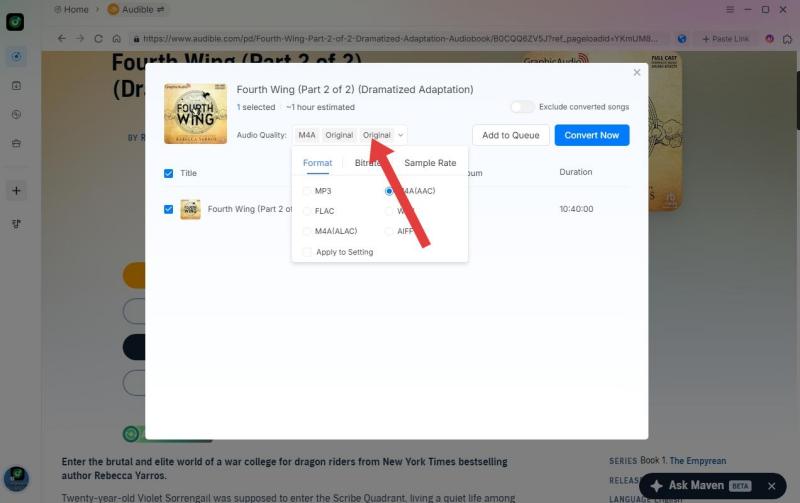Click the globe region icon
The image size is (800, 503).
(x=682, y=39)
